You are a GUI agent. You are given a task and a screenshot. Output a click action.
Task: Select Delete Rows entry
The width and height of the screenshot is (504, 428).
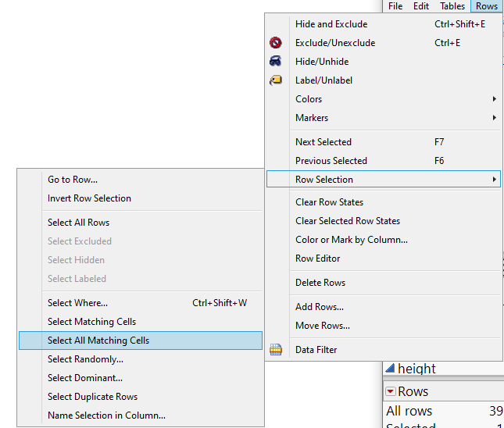[x=320, y=283]
